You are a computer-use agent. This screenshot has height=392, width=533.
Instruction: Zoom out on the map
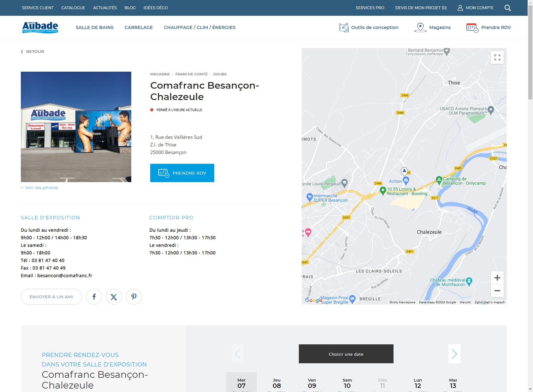497,291
